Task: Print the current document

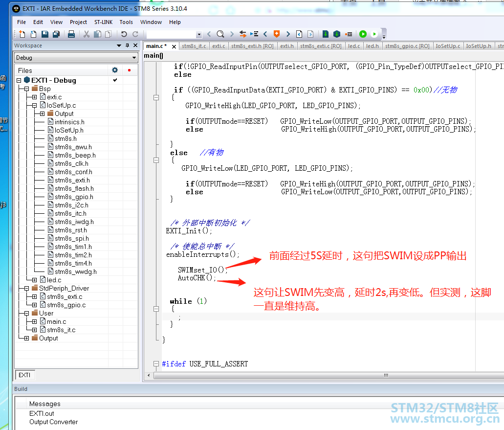Action: tap(71, 34)
